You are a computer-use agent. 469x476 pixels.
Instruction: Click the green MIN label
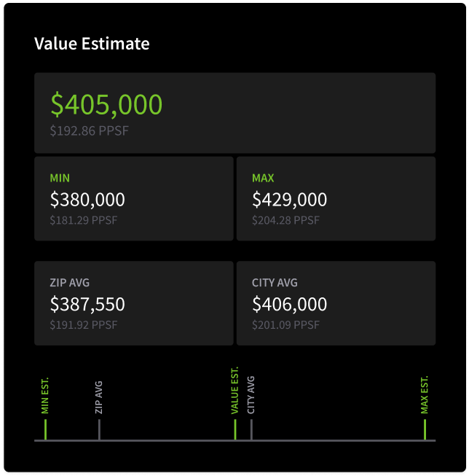60,178
